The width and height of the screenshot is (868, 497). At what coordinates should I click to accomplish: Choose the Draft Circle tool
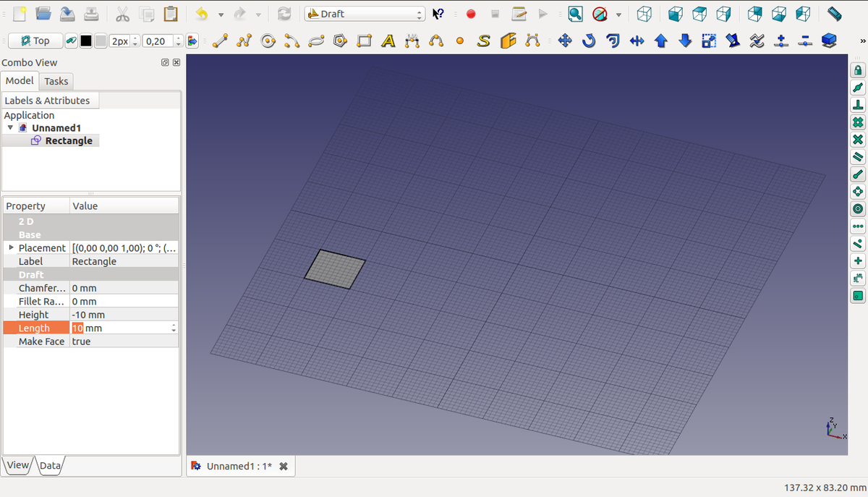(x=268, y=41)
